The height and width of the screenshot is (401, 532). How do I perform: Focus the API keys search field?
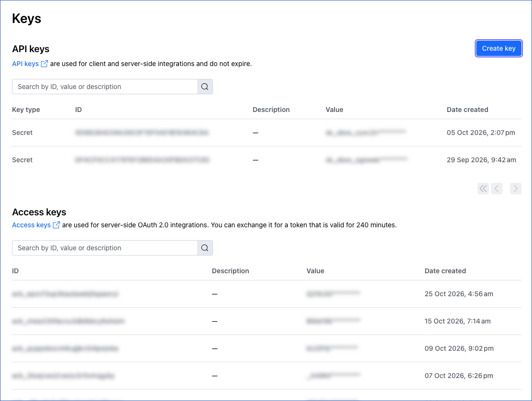click(104, 87)
